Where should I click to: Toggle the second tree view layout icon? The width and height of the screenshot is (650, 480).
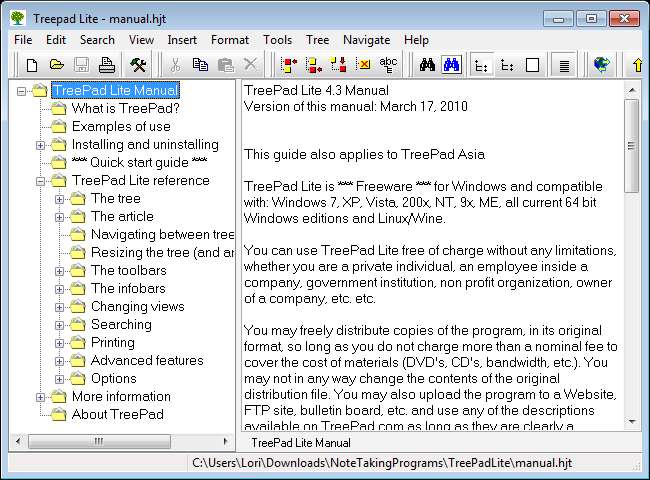507,65
